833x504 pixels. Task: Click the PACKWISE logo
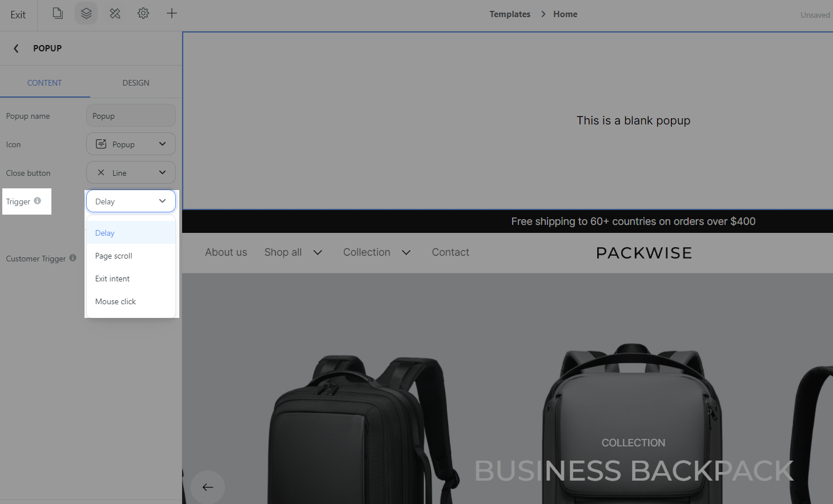point(644,253)
